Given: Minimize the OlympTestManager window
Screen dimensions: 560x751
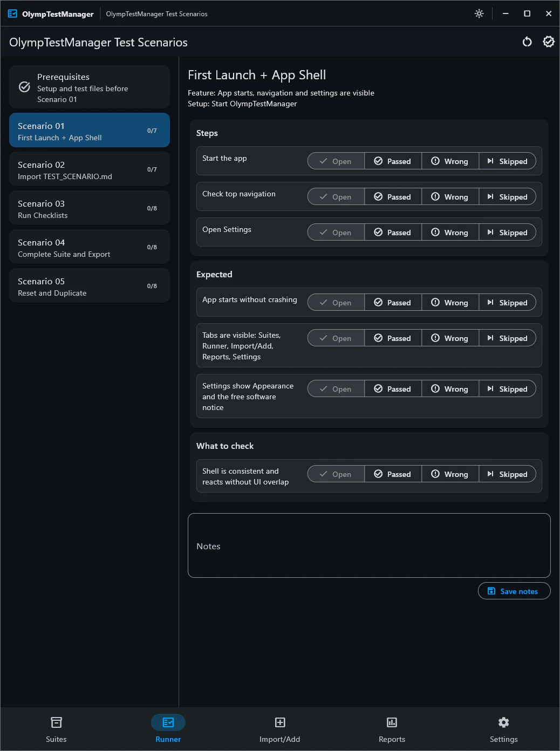Looking at the screenshot, I should tap(506, 13).
